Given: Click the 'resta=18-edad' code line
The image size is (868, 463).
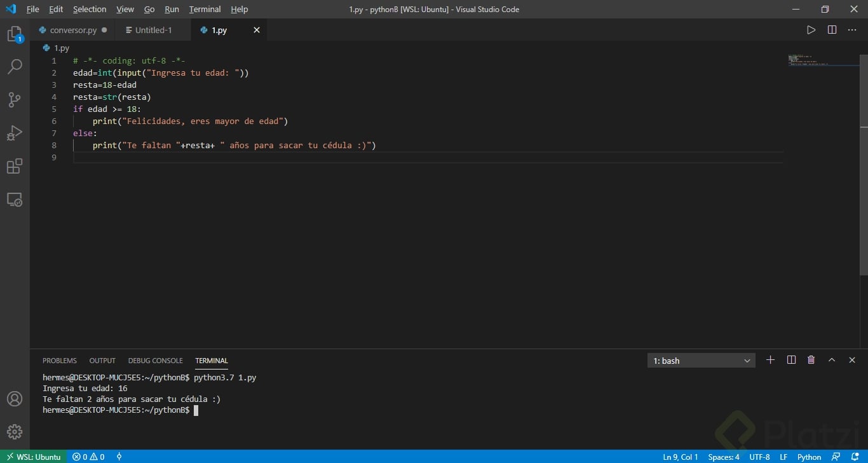Looking at the screenshot, I should [105, 85].
